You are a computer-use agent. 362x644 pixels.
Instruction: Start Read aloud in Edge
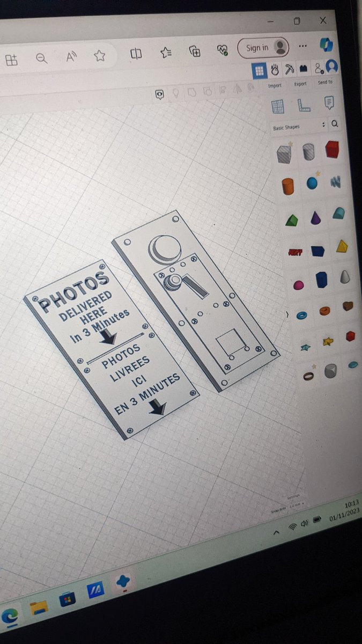[71, 57]
